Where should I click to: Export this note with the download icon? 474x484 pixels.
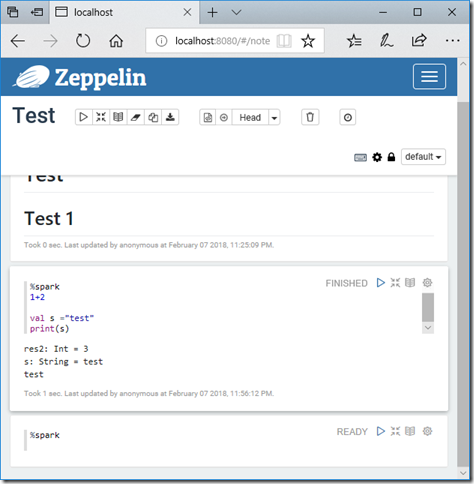tap(170, 117)
